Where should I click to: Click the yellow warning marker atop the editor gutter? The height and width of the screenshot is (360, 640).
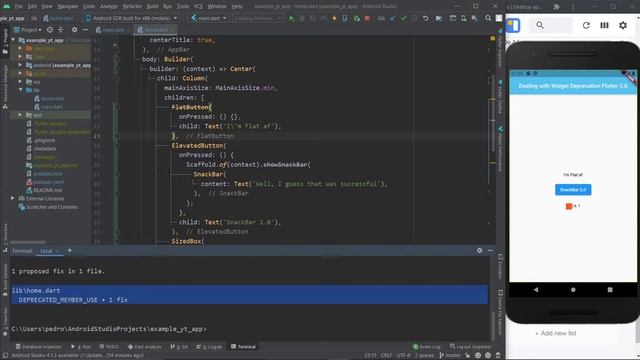(493, 38)
